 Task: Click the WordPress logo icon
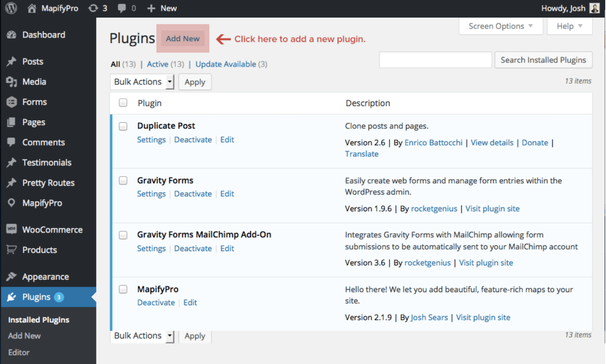(x=11, y=8)
